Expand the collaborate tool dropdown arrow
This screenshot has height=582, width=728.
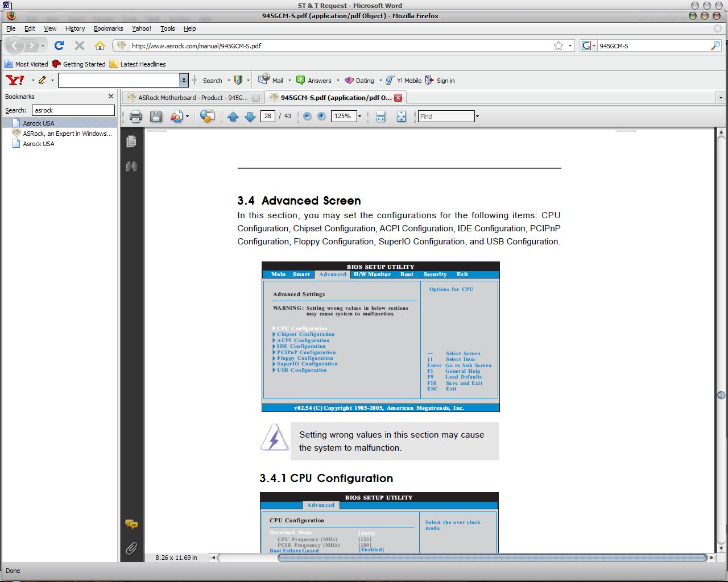(187, 117)
